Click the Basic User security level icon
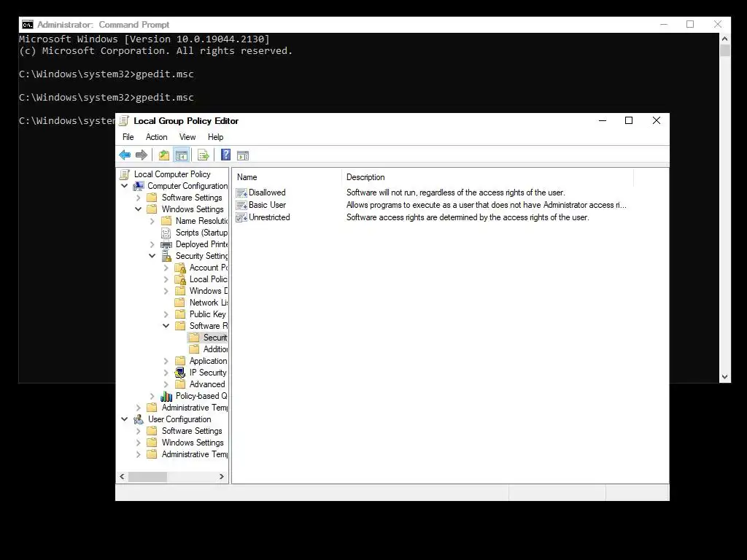Viewport: 747px width, 560px height. point(241,205)
